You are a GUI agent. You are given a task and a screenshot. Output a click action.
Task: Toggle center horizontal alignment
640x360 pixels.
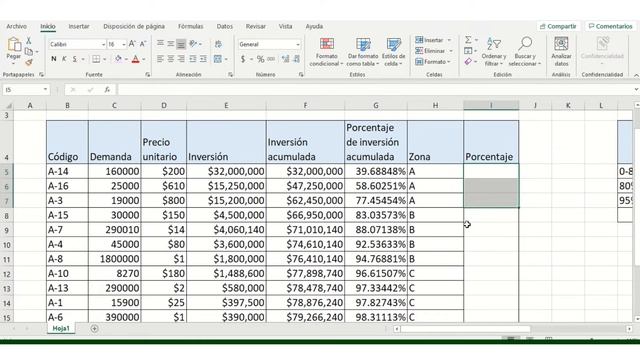(171, 59)
